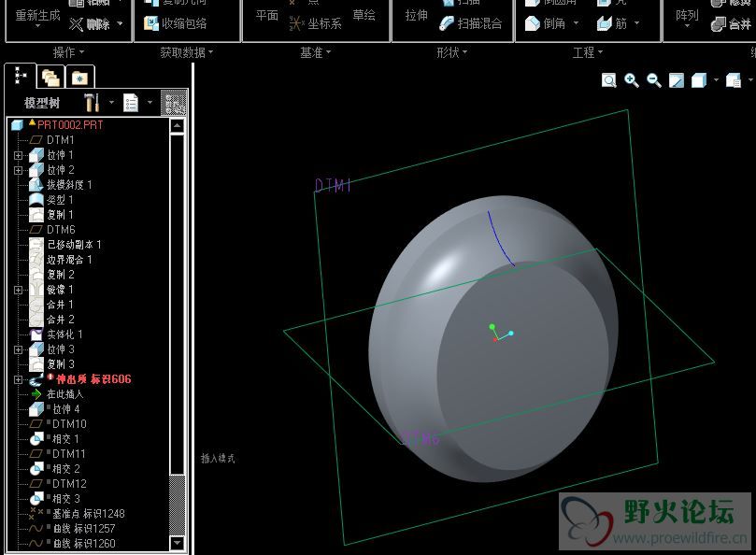Select PRT0002.PRT root in tree
This screenshot has height=555, width=756.
click(x=70, y=125)
